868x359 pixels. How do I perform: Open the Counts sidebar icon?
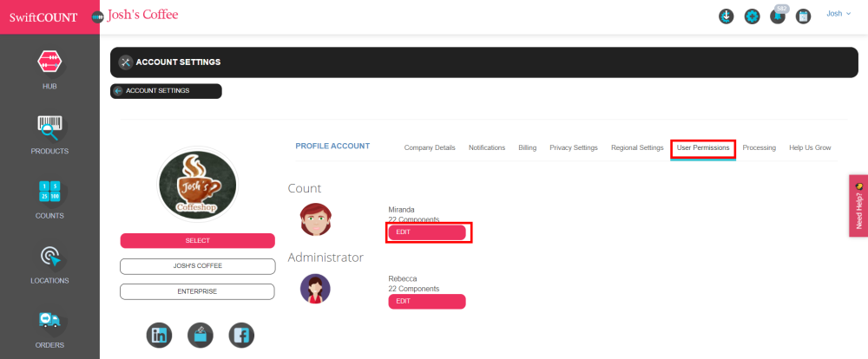pos(49,192)
